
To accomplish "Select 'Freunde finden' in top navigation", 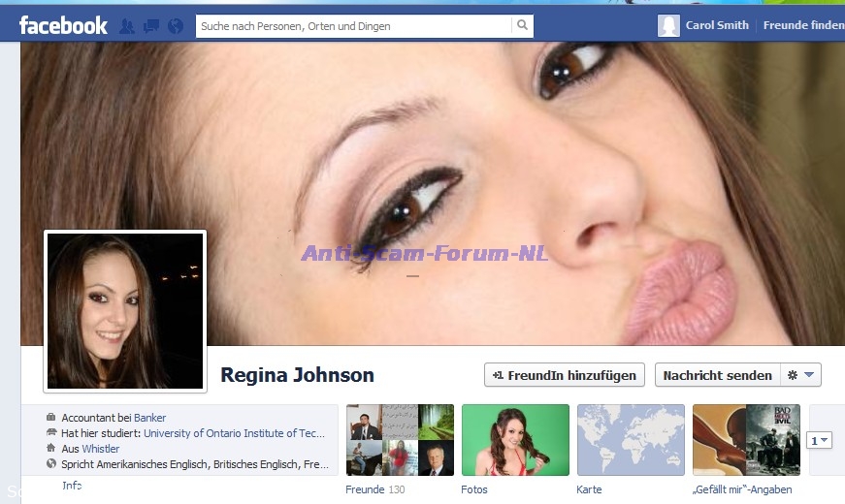I will pyautogui.click(x=803, y=26).
